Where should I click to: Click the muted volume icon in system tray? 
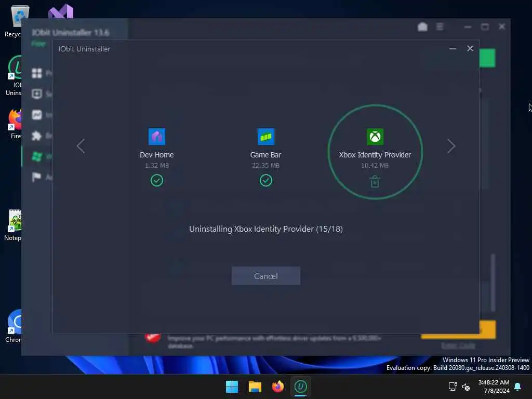(x=466, y=387)
